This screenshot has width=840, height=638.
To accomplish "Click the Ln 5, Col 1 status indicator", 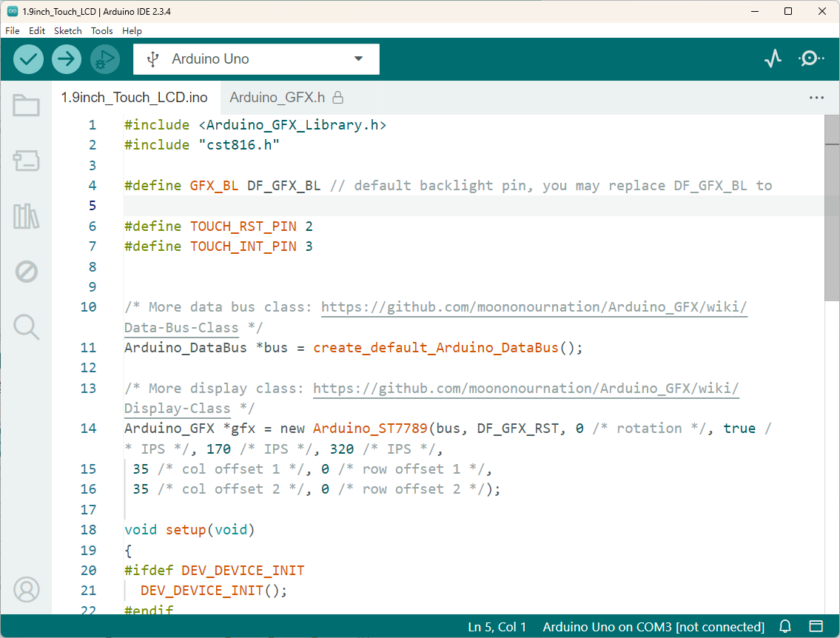I will (497, 627).
